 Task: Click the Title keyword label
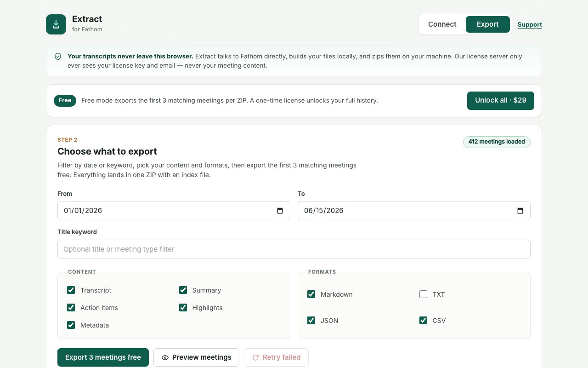77,232
